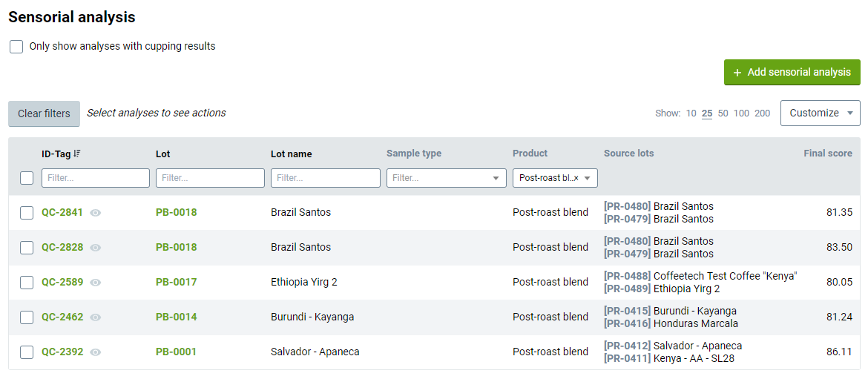Viewport: 868px width, 379px height.
Task: Open lot link PB-0017
Action: pyautogui.click(x=176, y=282)
